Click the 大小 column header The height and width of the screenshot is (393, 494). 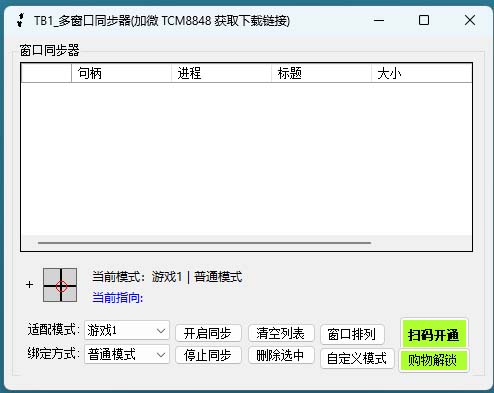pyautogui.click(x=422, y=73)
